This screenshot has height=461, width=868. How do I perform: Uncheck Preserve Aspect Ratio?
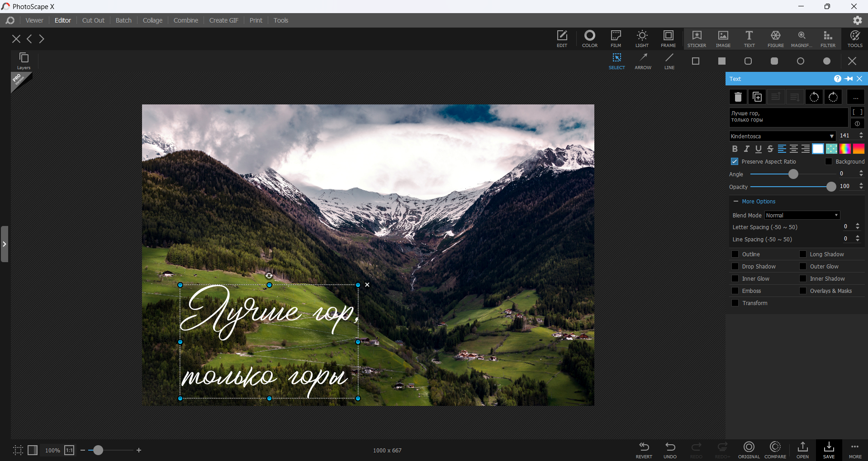(x=735, y=162)
